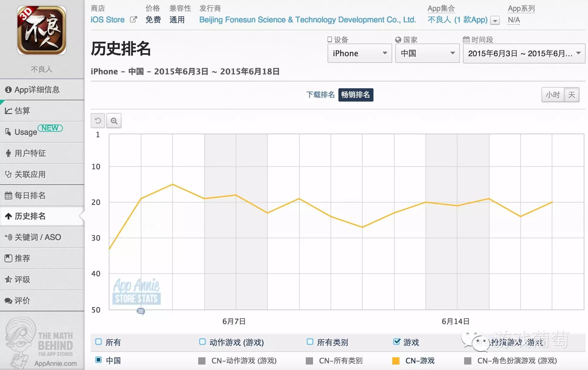Click external link icon next to iOS Store
Screen dimensions: 588x370
click(x=133, y=20)
